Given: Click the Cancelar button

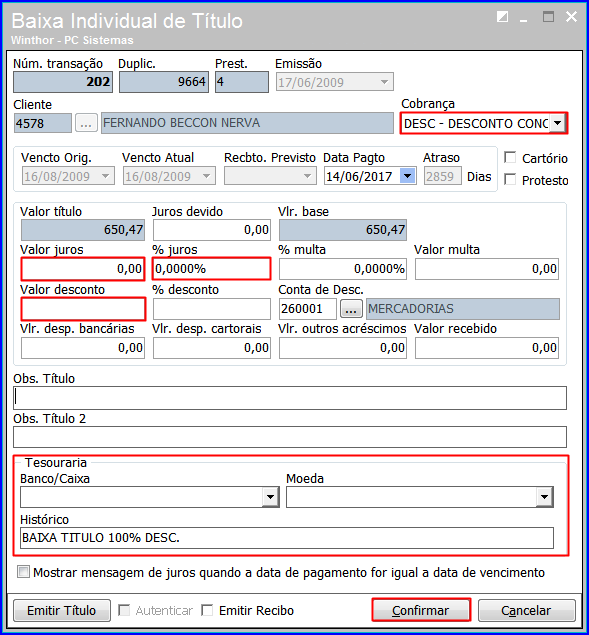Looking at the screenshot, I should 526,610.
